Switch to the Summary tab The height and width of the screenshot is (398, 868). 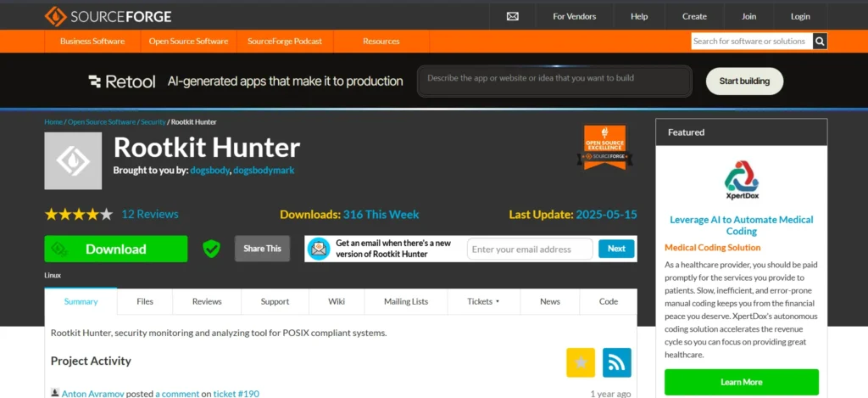(81, 301)
